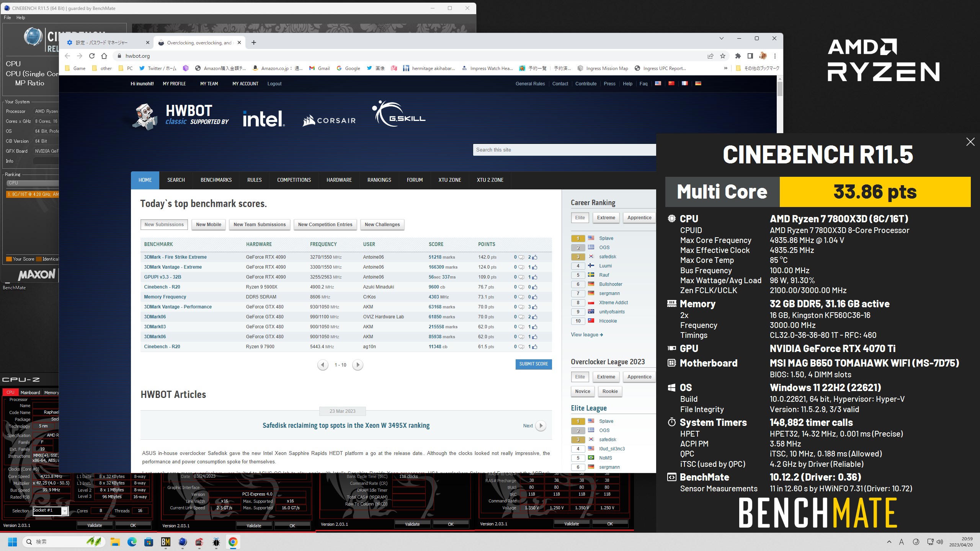
Task: Open MY PROFILE link
Action: click(174, 84)
